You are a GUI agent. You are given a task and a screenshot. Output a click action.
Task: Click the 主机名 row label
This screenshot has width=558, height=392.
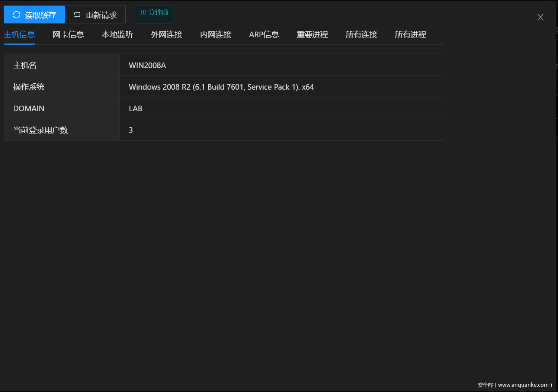25,65
